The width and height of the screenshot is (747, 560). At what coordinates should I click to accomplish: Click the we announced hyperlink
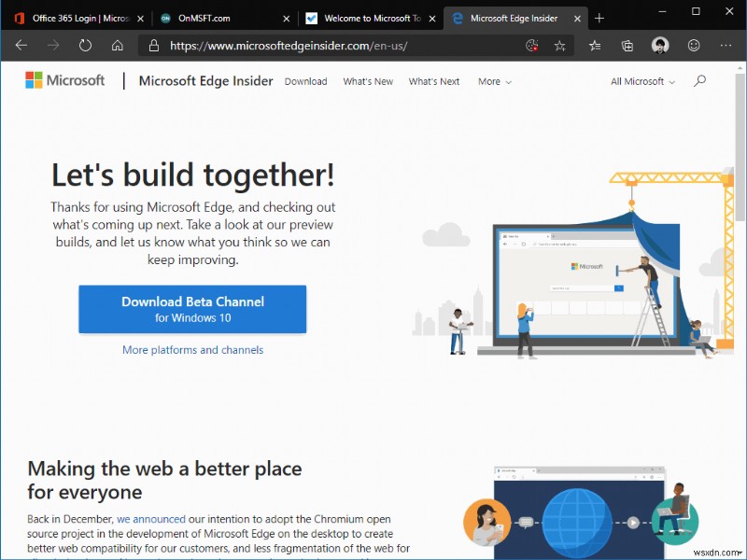click(x=151, y=519)
